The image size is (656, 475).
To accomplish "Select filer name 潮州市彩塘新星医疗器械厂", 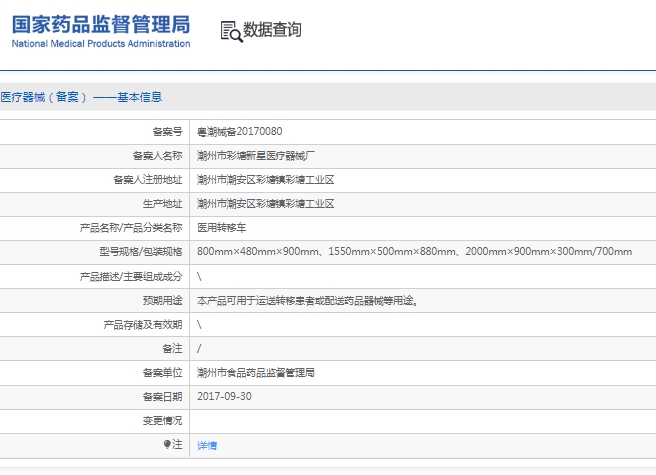I will [256, 156].
